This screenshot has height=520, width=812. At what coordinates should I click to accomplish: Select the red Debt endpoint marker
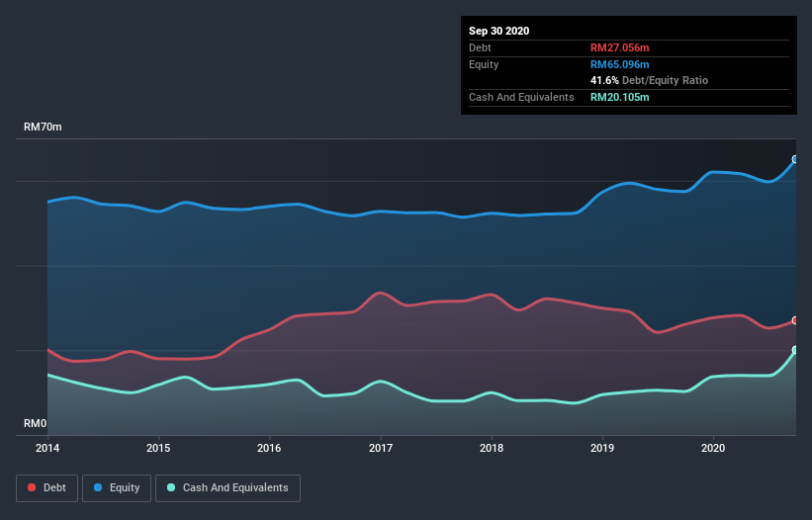(x=794, y=320)
